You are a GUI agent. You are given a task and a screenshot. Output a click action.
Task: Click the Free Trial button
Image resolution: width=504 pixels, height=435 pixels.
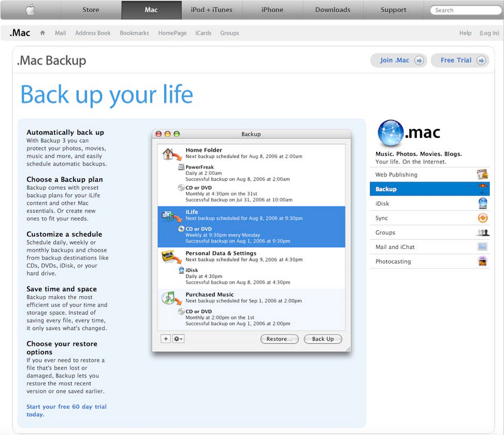coord(460,61)
